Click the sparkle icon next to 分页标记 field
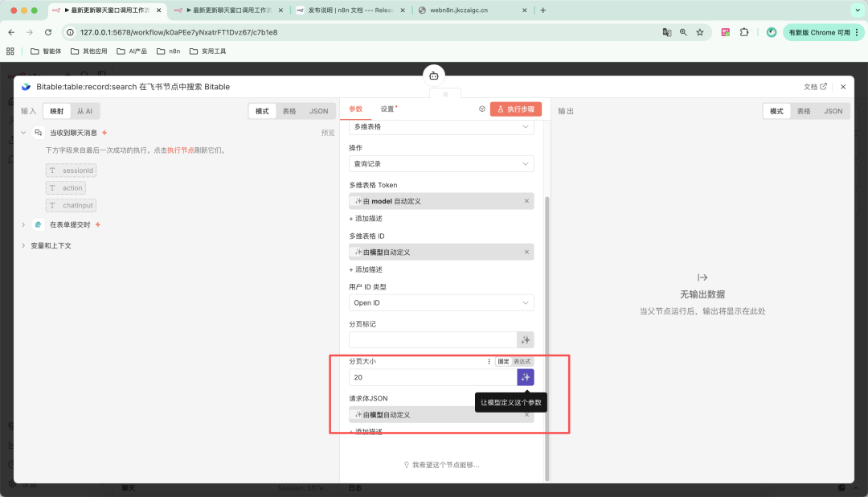The image size is (868, 497). 525,340
